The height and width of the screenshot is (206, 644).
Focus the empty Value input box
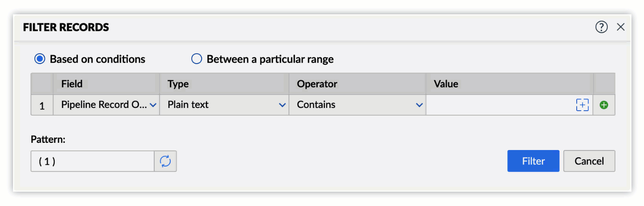500,105
